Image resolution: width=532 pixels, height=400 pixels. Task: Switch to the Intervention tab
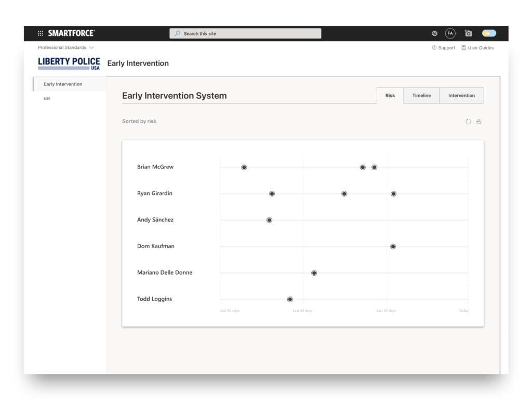click(x=461, y=96)
